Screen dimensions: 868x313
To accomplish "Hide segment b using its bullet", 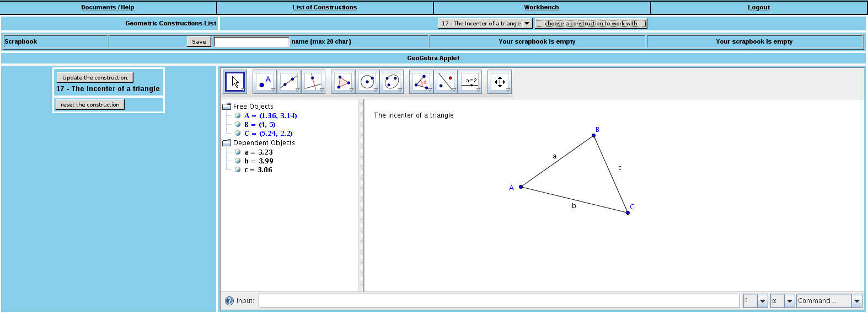I will point(238,161).
